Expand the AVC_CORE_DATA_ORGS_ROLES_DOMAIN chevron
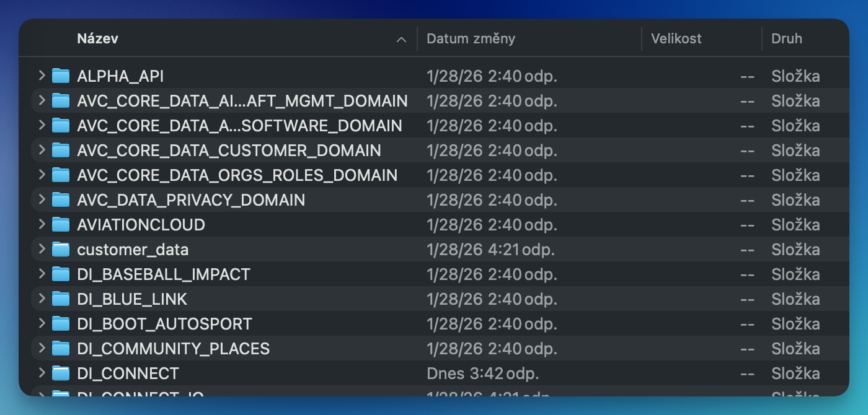Viewport: 868px width, 415px height. click(42, 175)
